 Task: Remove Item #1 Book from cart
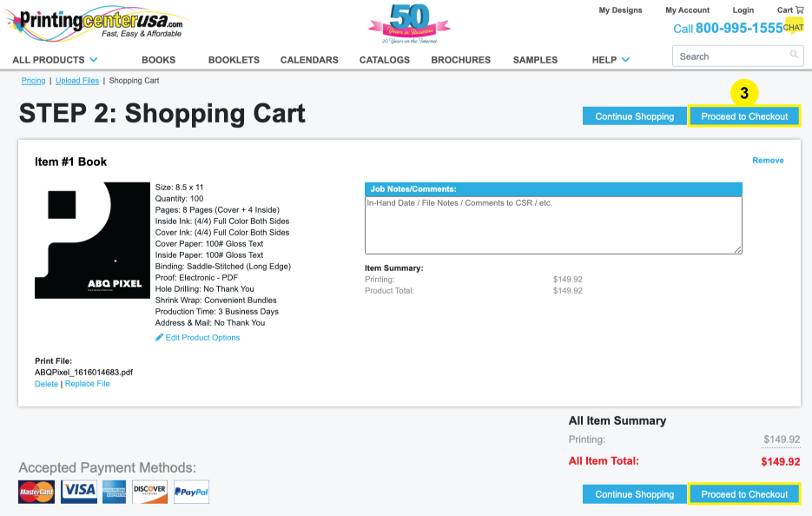coord(768,161)
